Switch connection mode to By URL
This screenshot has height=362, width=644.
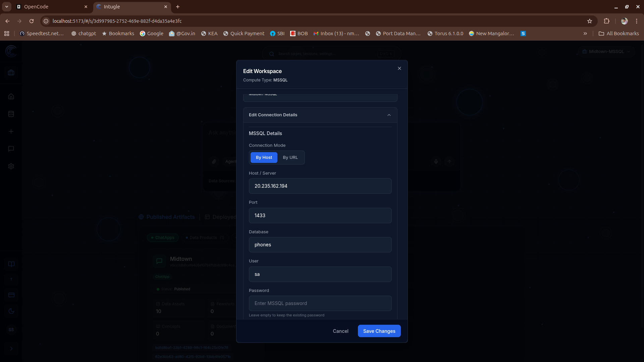point(290,158)
